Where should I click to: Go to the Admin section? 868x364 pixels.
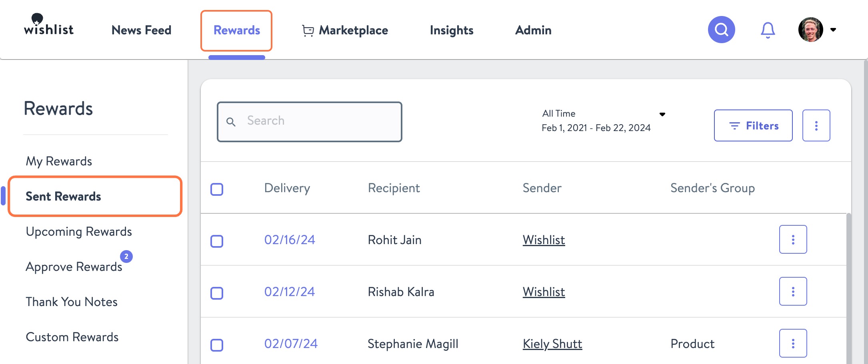[533, 30]
